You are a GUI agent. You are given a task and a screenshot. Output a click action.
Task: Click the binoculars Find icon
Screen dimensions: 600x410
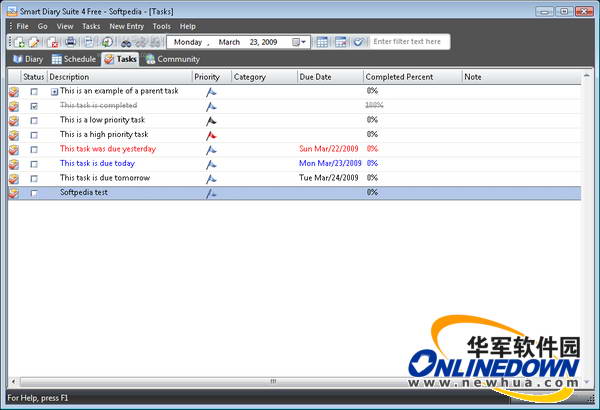(x=126, y=42)
